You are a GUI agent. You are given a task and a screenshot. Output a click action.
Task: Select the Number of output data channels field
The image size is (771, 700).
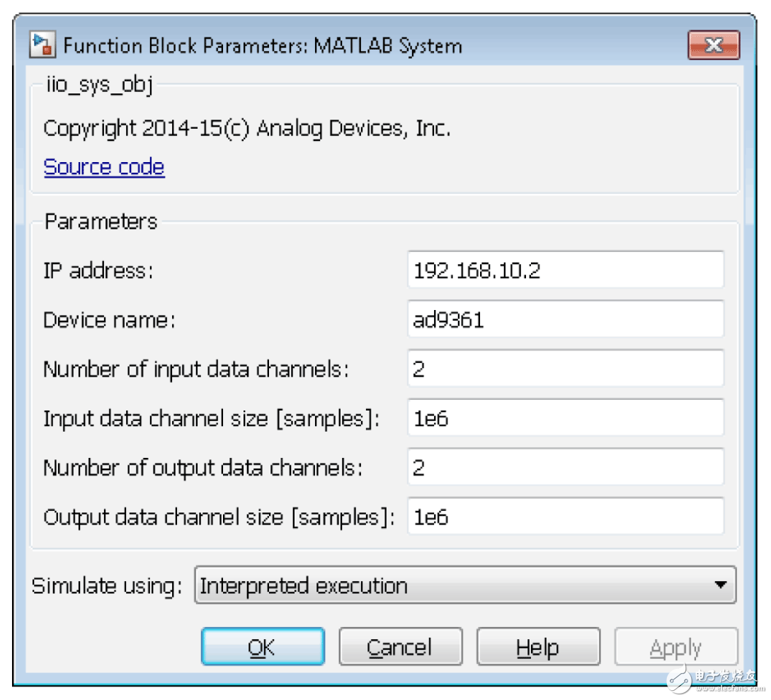click(565, 468)
